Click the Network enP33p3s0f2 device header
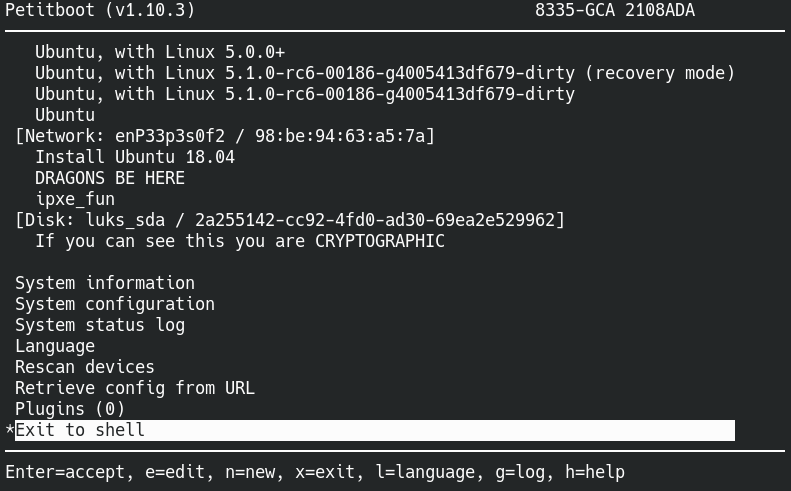This screenshot has height=491, width=791. (225, 136)
